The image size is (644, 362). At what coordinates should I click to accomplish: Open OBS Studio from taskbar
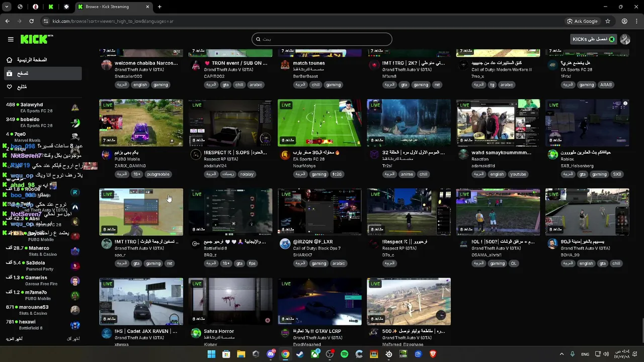[x=330, y=354]
